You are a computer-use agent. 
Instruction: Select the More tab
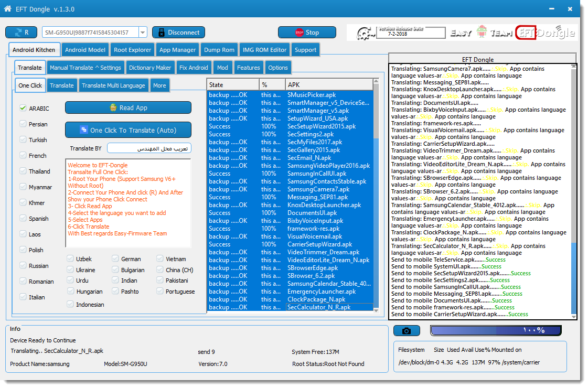pyautogui.click(x=159, y=85)
